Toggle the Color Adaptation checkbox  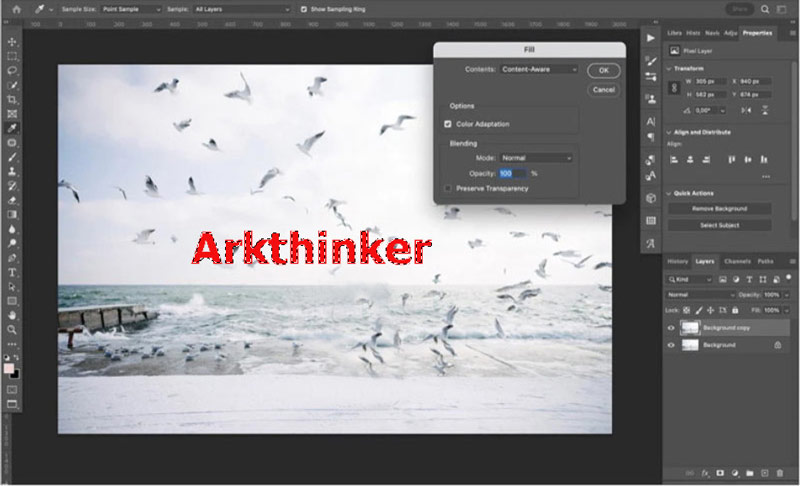point(448,124)
